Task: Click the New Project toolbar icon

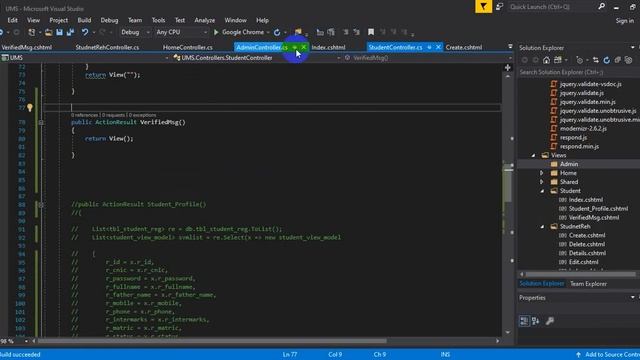Action: (31, 32)
